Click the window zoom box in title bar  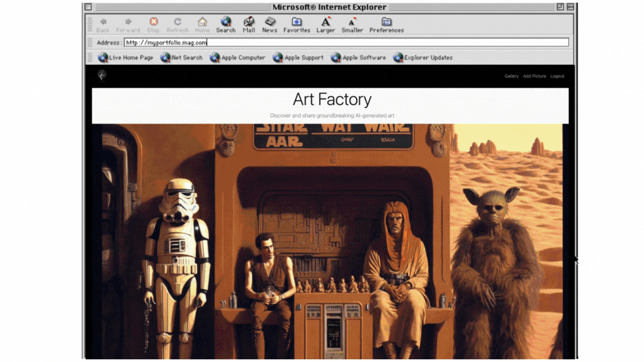[x=560, y=7]
